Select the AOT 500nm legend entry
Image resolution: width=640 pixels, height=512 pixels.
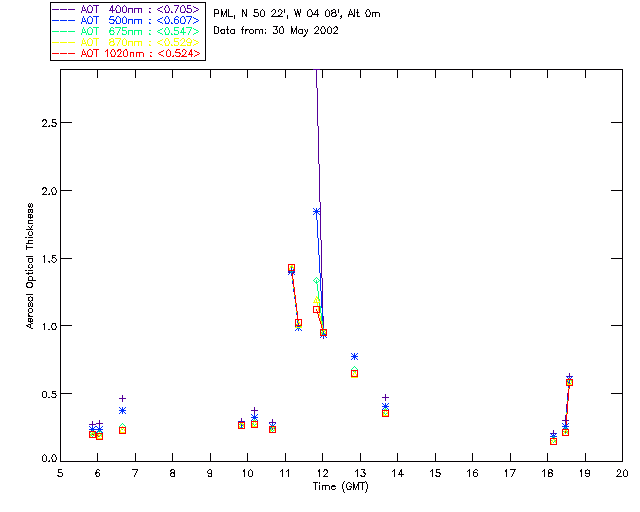click(126, 20)
